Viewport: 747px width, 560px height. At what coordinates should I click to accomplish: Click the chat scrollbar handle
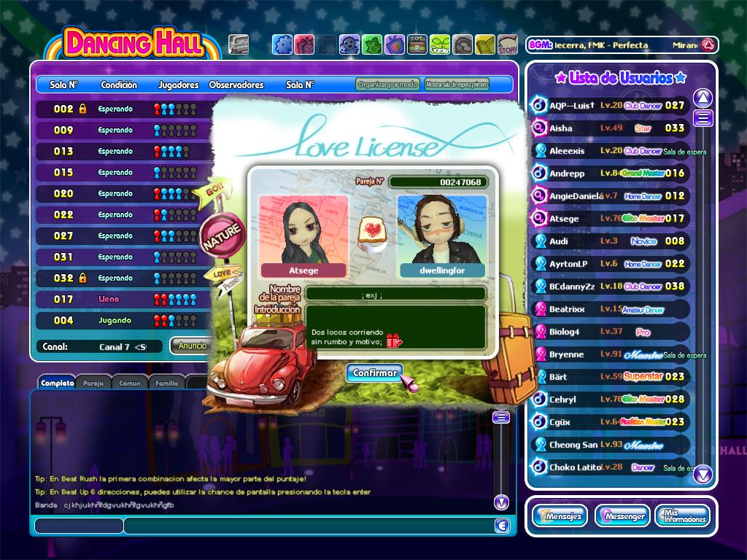501,418
